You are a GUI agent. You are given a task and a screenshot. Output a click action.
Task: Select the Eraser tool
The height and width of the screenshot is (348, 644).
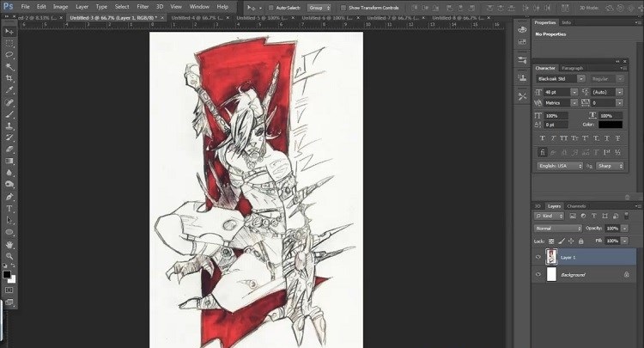click(9, 150)
